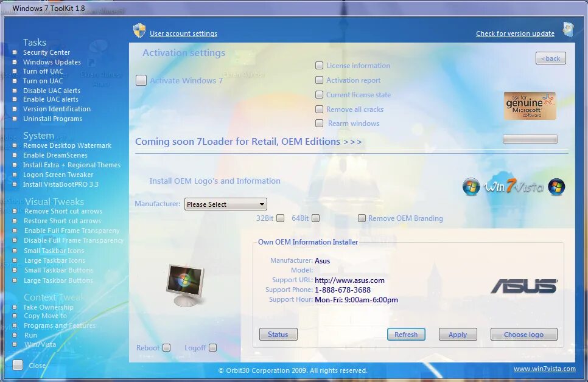Click the back button
The width and height of the screenshot is (588, 382).
(550, 58)
